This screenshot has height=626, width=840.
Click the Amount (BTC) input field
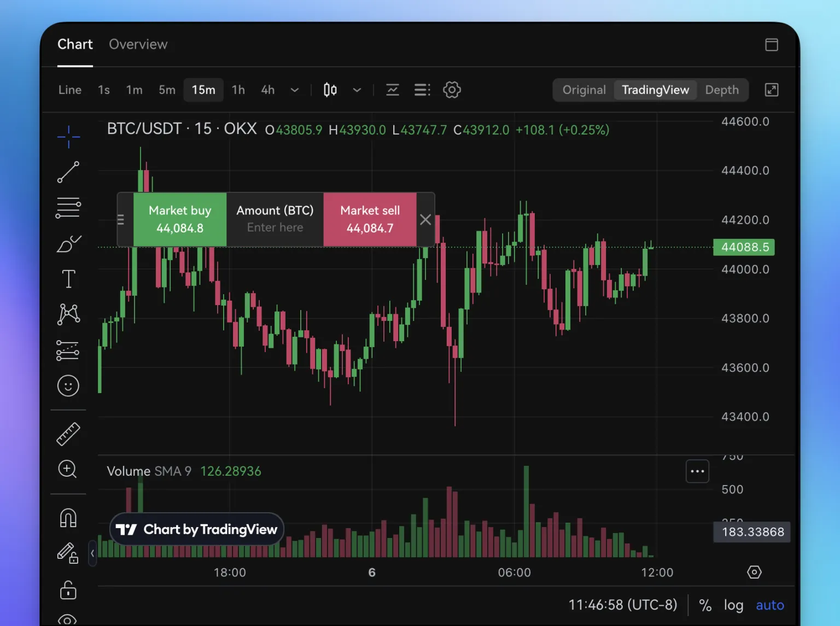click(x=275, y=227)
